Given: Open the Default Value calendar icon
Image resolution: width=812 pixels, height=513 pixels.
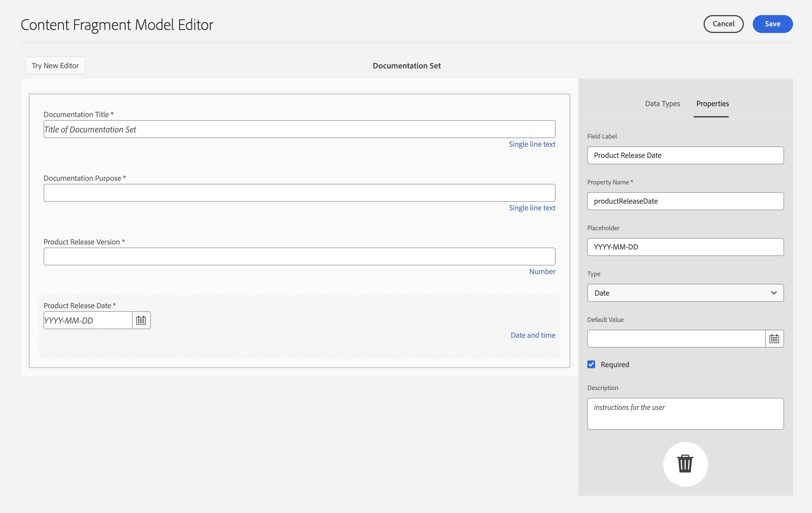Looking at the screenshot, I should [x=774, y=338].
